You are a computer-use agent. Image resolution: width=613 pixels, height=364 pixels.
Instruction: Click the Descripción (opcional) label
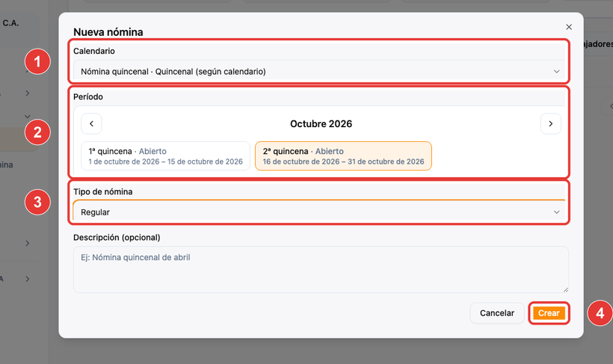coord(117,238)
